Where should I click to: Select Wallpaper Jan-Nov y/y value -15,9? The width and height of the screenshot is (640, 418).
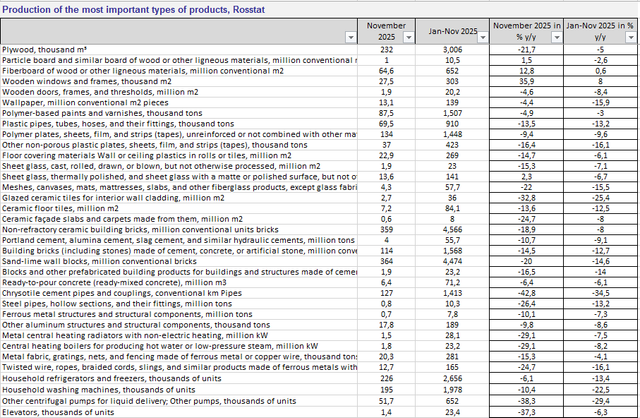point(600,103)
